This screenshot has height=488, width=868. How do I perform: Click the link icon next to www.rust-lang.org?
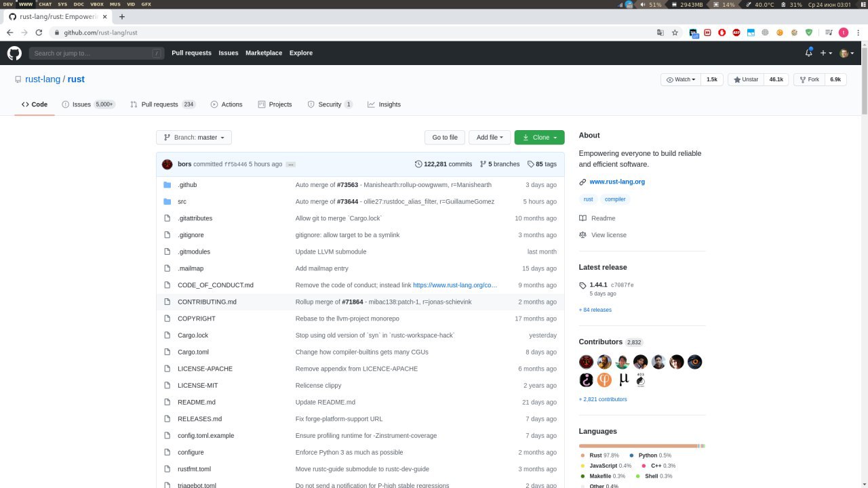click(583, 182)
